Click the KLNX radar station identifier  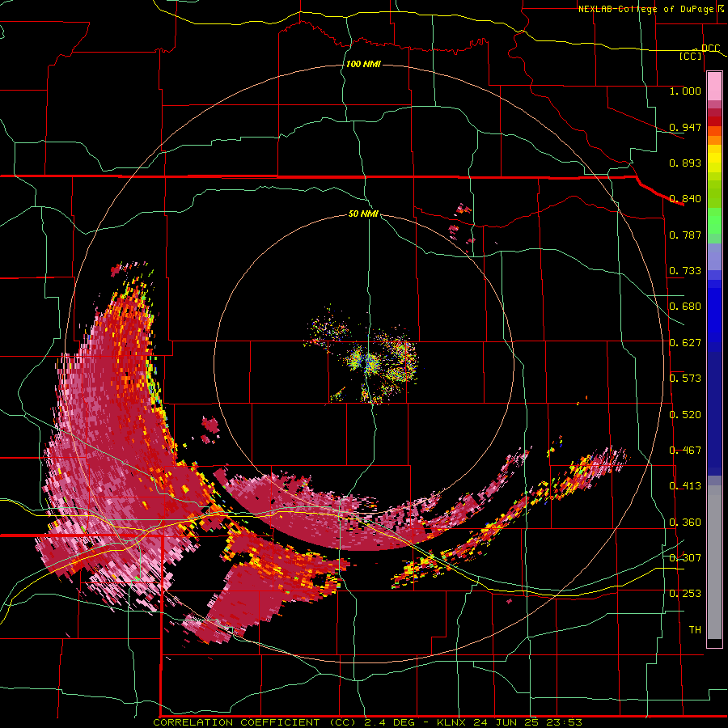[451, 722]
